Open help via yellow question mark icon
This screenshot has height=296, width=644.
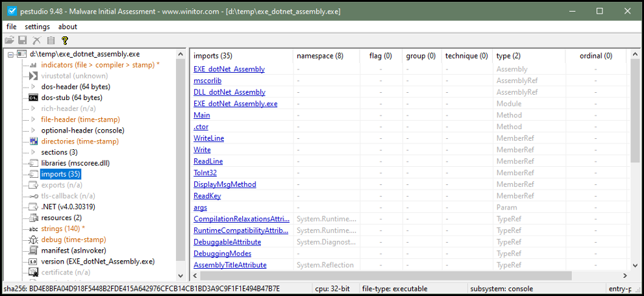64,40
